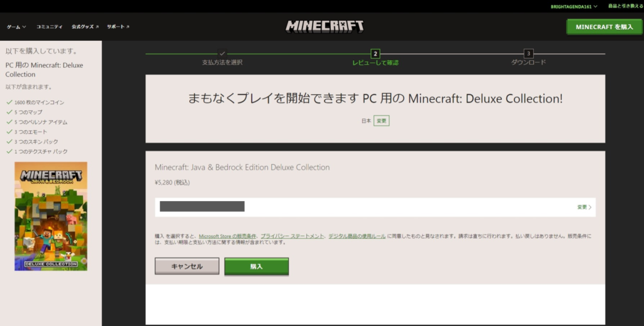Viewport: 644px width, 326px height.
Task: Click the ¥5,280 (税込) price text
Action: pyautogui.click(x=172, y=183)
